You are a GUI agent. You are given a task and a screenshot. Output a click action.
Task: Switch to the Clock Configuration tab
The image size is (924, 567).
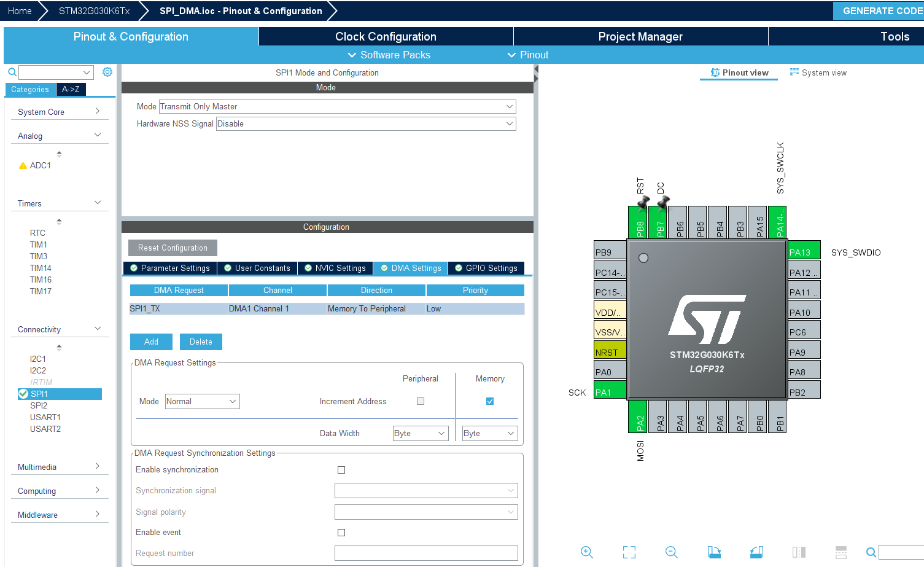(x=386, y=36)
